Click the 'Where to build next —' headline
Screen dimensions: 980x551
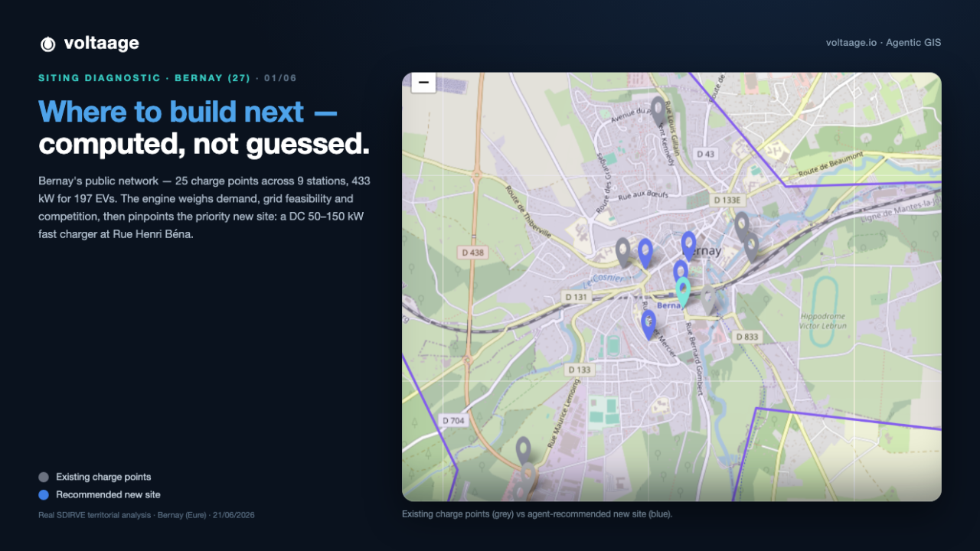[x=188, y=112]
